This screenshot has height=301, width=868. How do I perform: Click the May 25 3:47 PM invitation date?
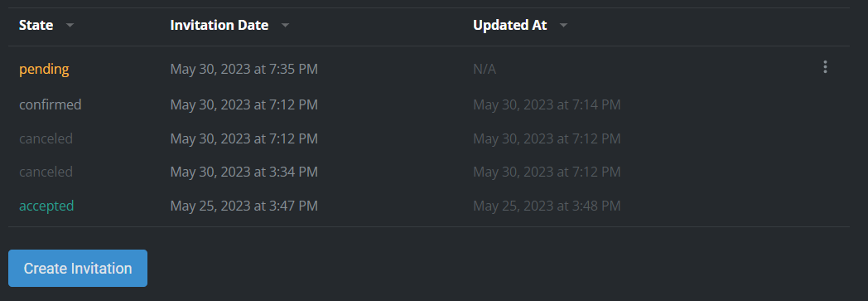244,206
